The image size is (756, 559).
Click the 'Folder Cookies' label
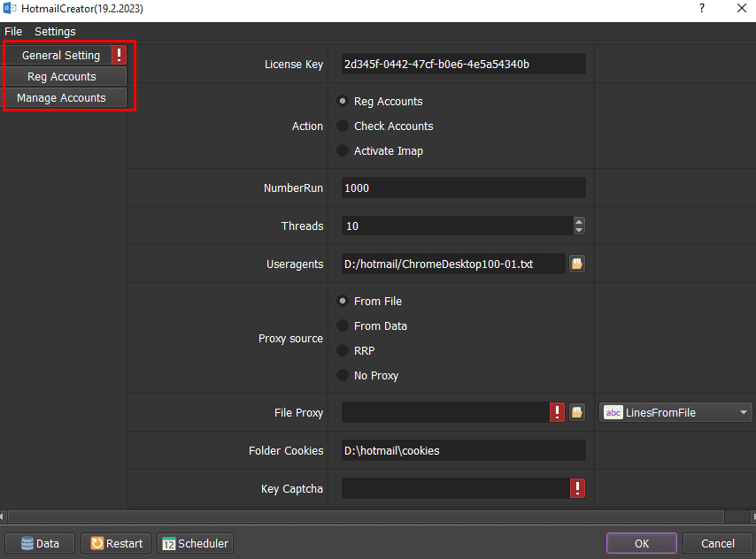click(x=286, y=450)
